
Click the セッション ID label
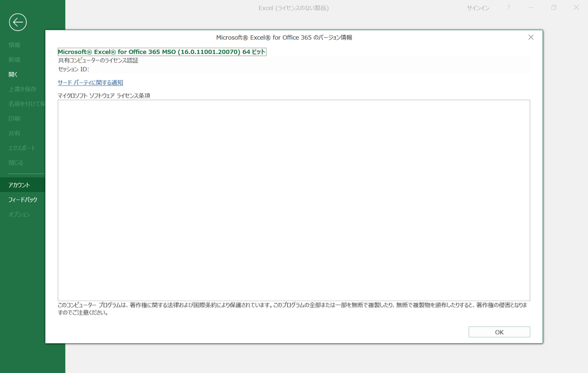[x=73, y=69]
